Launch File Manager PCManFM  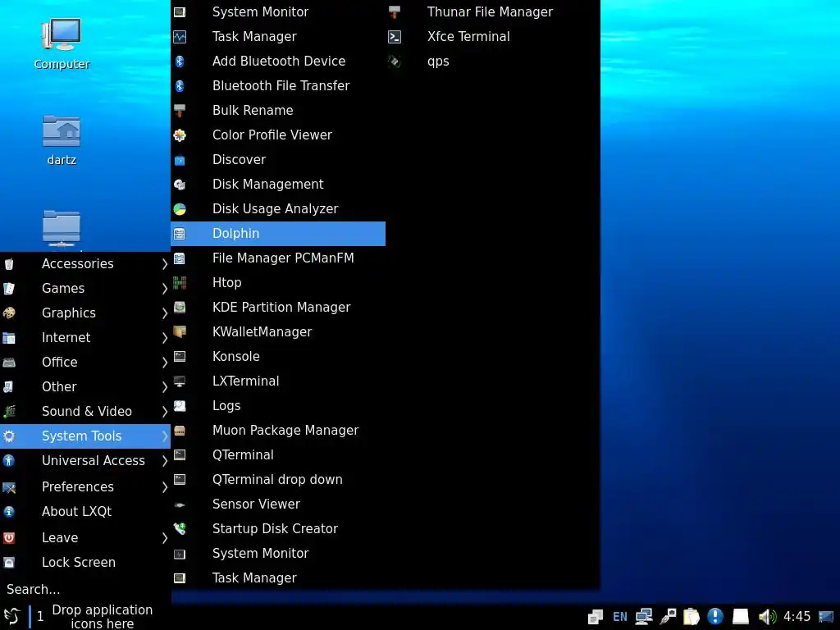pos(278,258)
